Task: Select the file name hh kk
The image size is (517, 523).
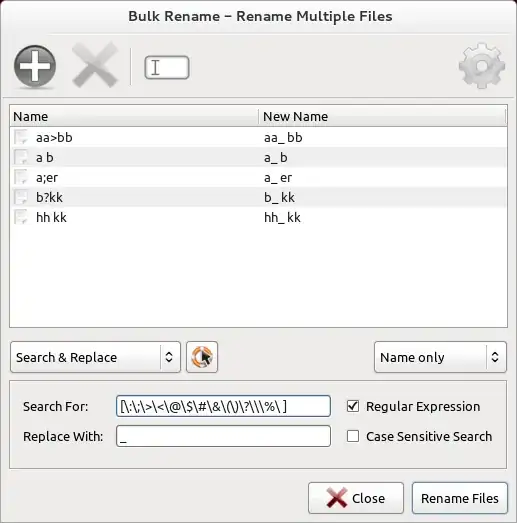Action: pos(51,217)
